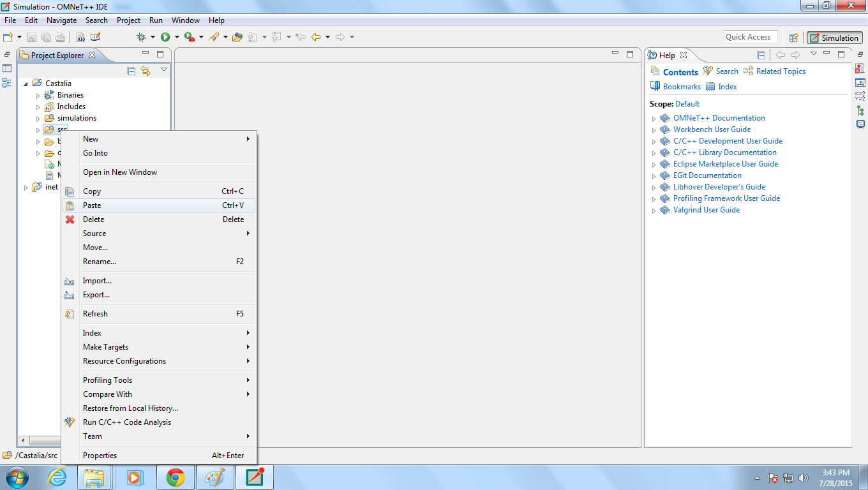This screenshot has height=490, width=868.
Task: Click the Debug bug icon in toolbar
Action: pyautogui.click(x=141, y=37)
